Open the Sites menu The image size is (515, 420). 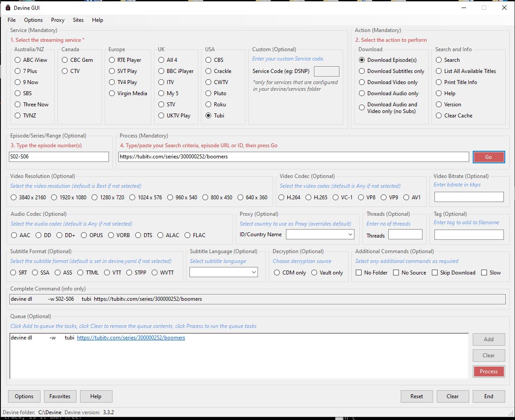(78, 20)
